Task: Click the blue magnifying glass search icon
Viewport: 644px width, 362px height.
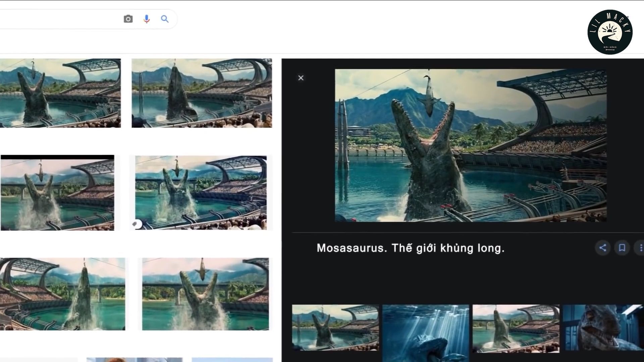Action: point(165,19)
